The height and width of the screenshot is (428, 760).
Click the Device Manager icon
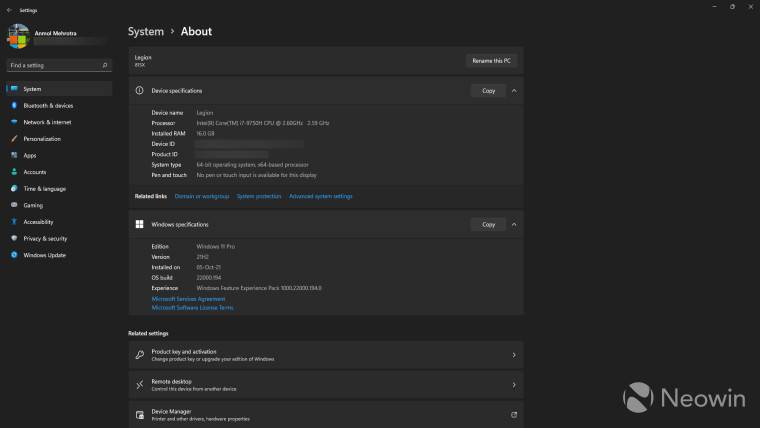140,415
